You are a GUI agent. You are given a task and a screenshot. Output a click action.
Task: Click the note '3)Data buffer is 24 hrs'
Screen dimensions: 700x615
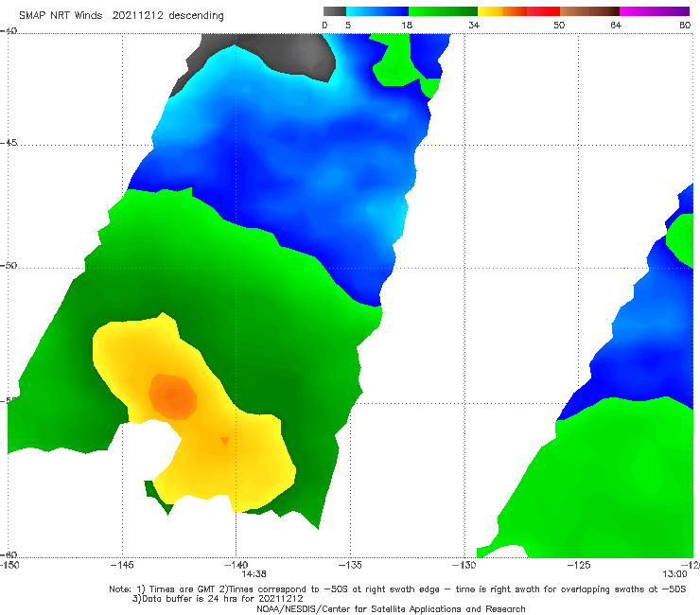point(218,599)
